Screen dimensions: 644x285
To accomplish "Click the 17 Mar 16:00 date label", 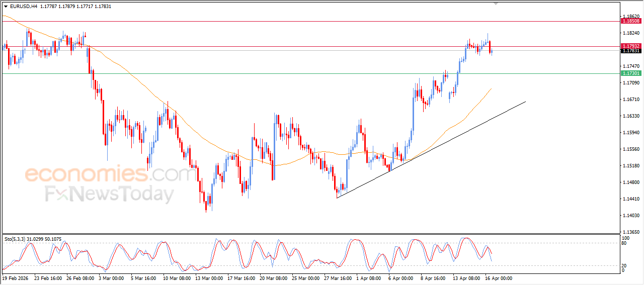I will (x=242, y=277).
